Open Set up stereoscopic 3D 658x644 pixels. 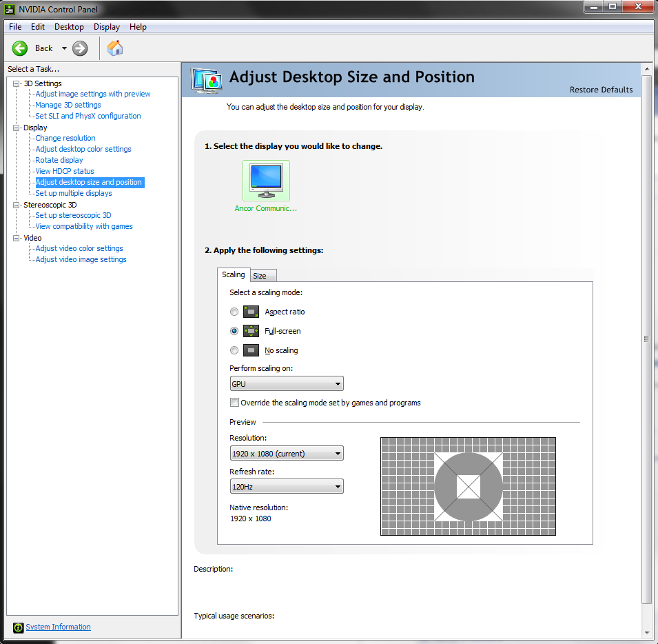(x=74, y=215)
